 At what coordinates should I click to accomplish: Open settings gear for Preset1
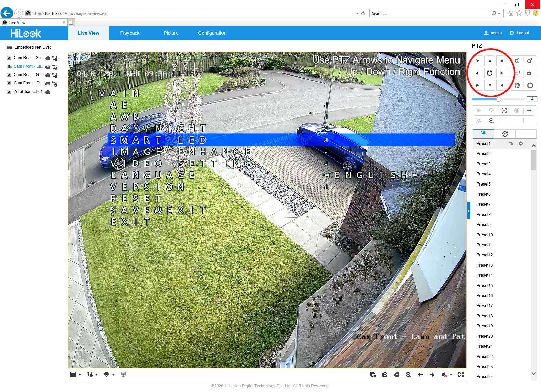pyautogui.click(x=521, y=144)
